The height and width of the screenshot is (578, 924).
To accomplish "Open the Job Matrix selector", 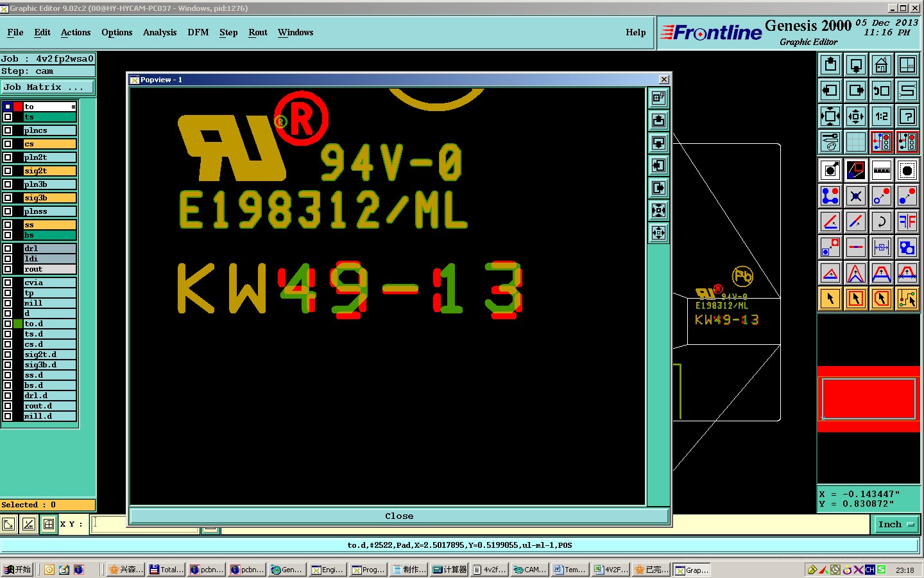I will (x=47, y=87).
